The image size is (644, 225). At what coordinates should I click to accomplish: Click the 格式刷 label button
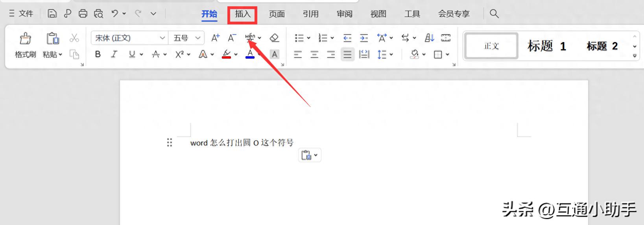pyautogui.click(x=26, y=55)
